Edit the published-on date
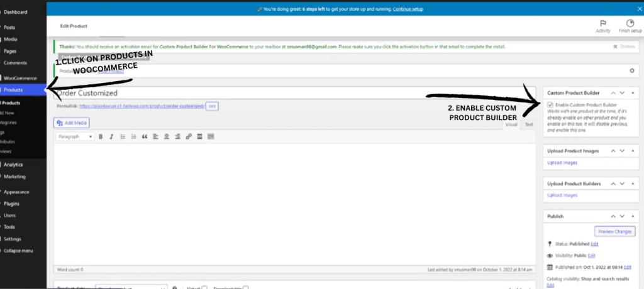This screenshot has width=644, height=289. click(627, 267)
